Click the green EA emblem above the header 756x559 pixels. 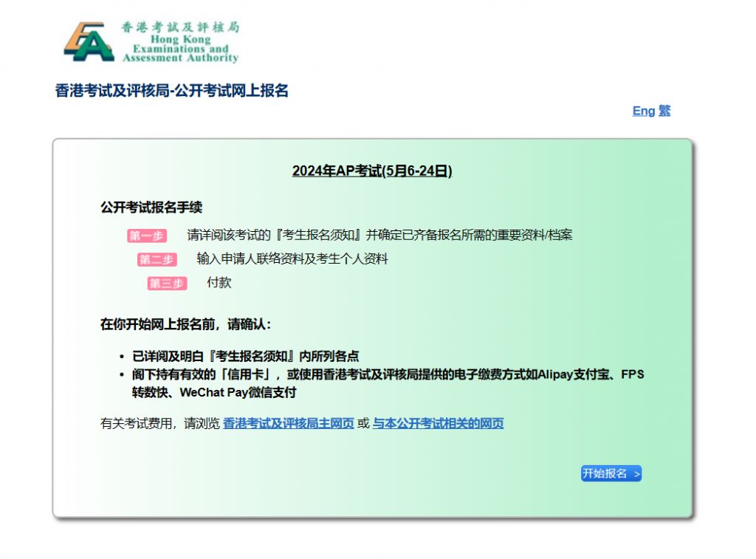[x=89, y=41]
